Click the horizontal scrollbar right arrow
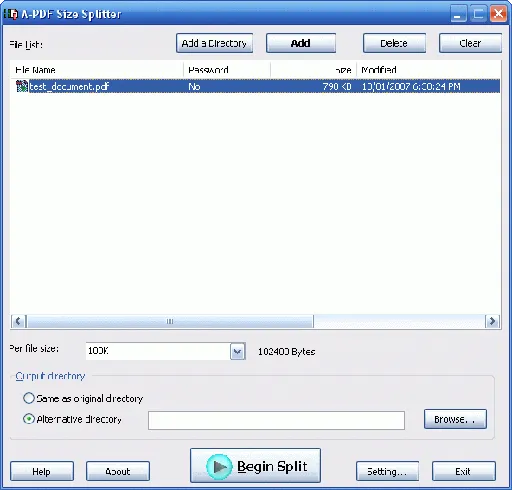The width and height of the screenshot is (512, 490). coord(492,321)
